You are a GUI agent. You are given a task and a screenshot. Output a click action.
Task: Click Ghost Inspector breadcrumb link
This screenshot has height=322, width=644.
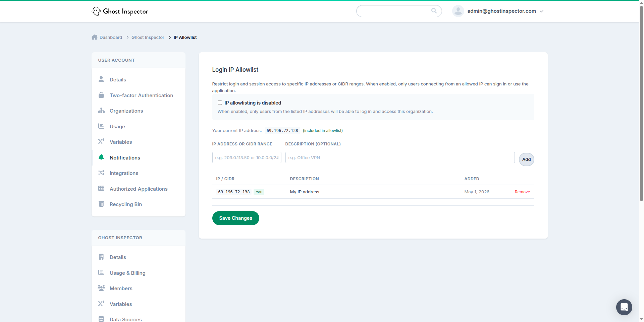tap(148, 38)
